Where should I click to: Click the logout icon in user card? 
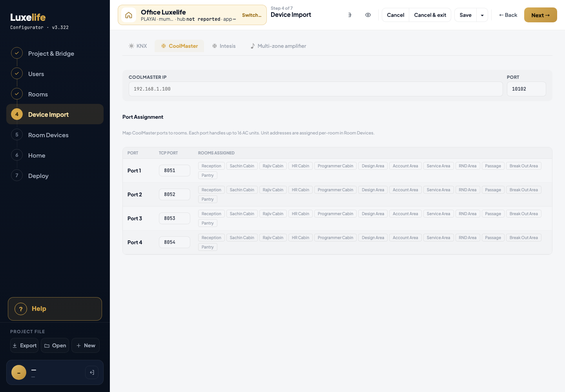click(x=92, y=372)
